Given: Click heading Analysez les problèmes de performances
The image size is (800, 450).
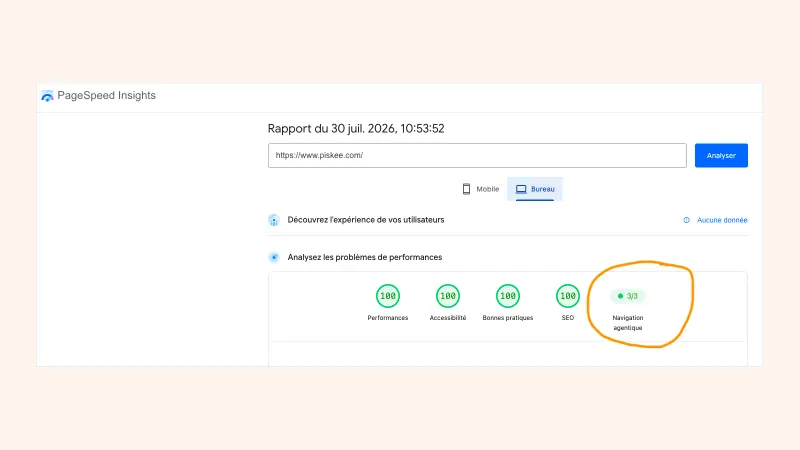Looking at the screenshot, I should pyautogui.click(x=365, y=257).
